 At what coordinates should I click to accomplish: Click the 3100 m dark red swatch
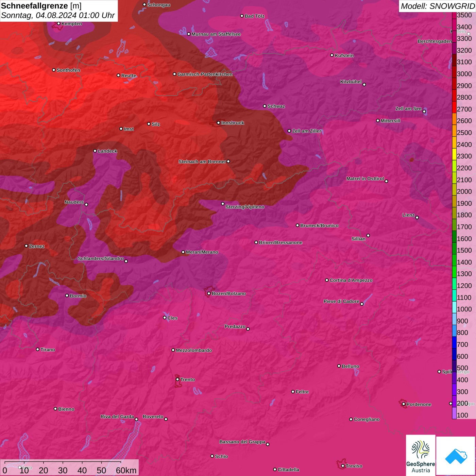click(x=454, y=60)
